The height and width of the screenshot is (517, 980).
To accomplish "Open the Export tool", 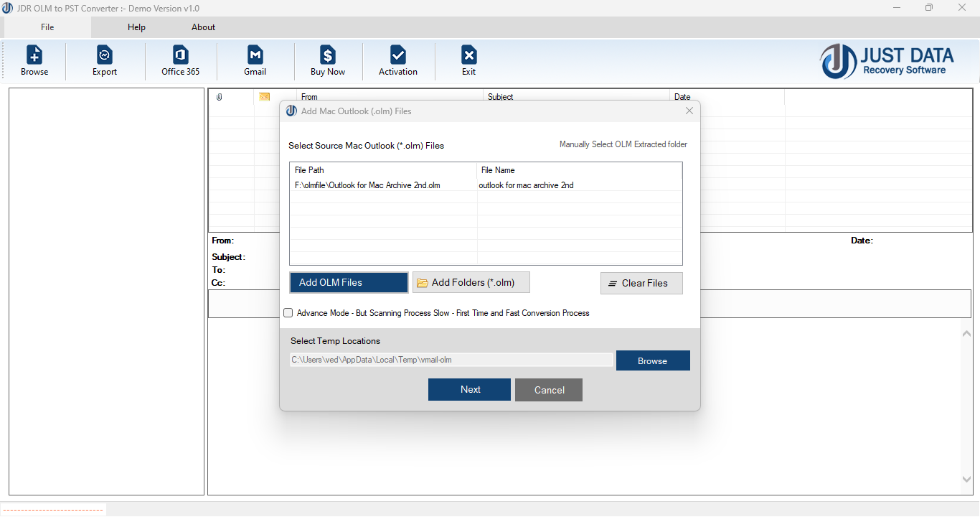I will click(x=105, y=60).
